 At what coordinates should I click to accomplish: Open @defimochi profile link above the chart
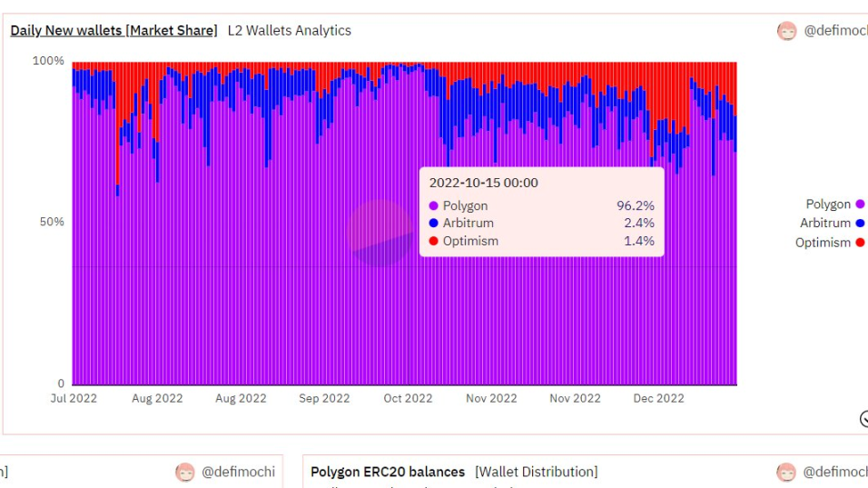835,31
